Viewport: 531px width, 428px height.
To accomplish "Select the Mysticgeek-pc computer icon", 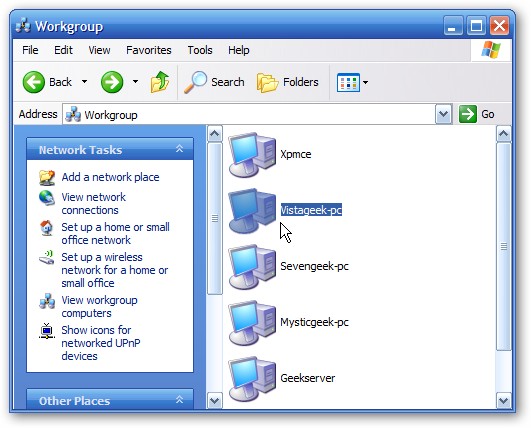I will (252, 323).
